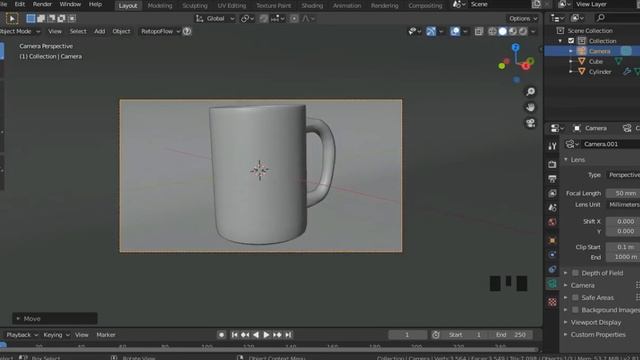
Task: Click the outliner search magnifier icon
Action: 600,18
